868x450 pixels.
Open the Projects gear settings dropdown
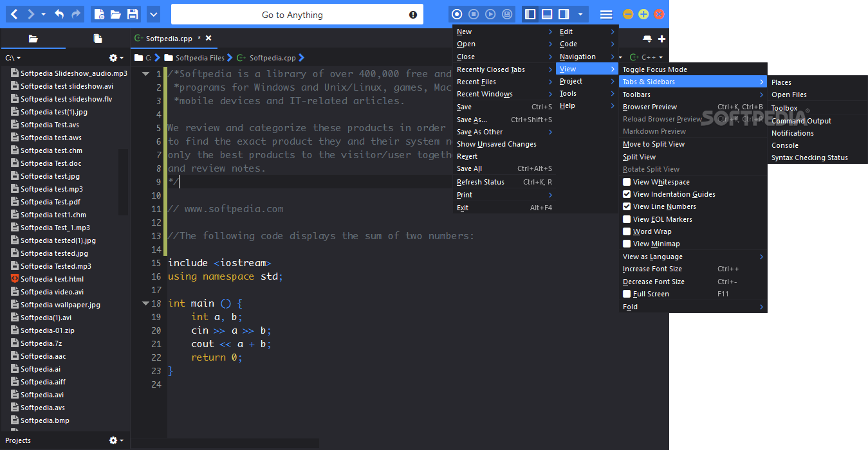click(116, 440)
